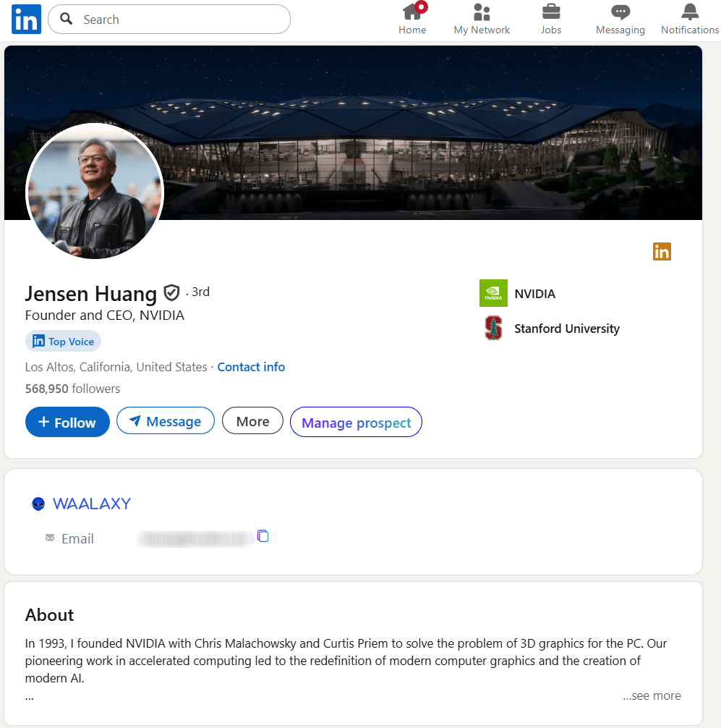Screen dimensions: 721x728
Task: Open the Stanford University link
Action: (x=566, y=329)
